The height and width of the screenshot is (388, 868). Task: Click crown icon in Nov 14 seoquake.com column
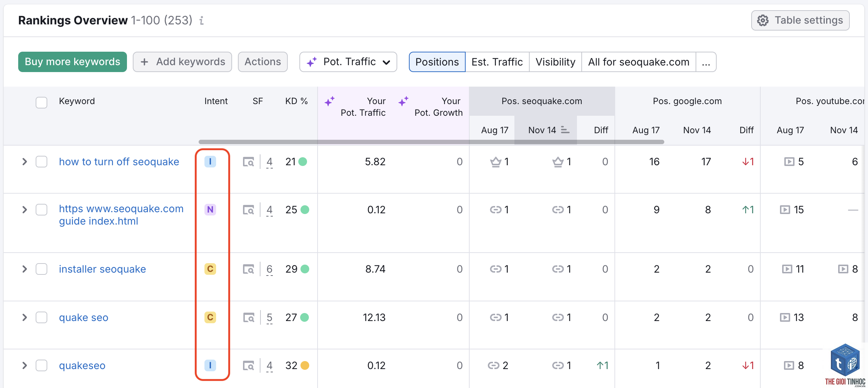[558, 162]
